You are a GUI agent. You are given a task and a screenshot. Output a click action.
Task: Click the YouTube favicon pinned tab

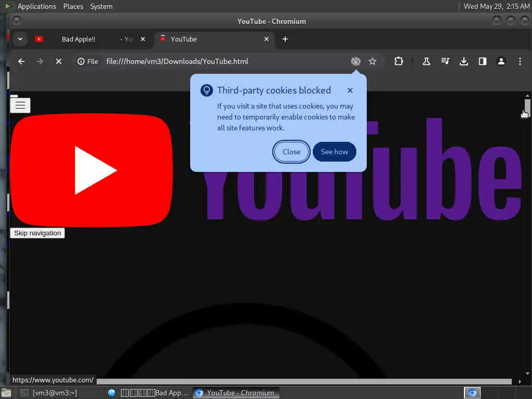coord(39,39)
